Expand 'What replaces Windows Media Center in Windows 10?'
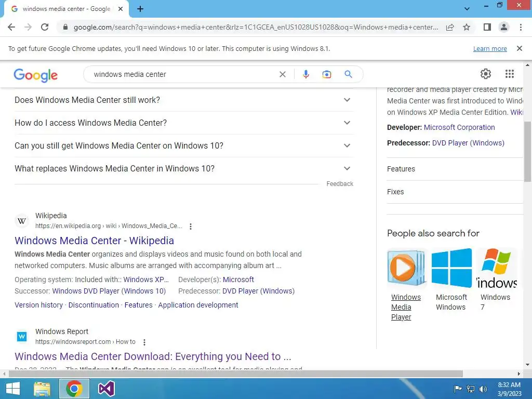 point(184,168)
